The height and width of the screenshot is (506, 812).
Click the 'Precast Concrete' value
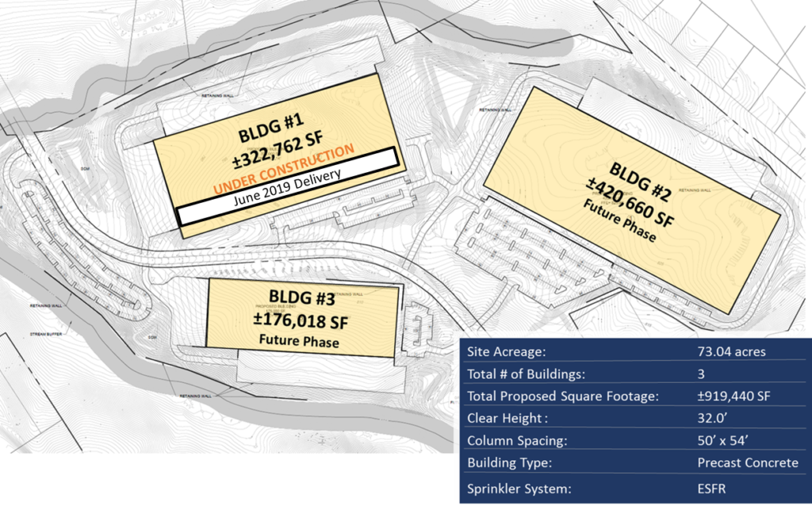click(748, 462)
